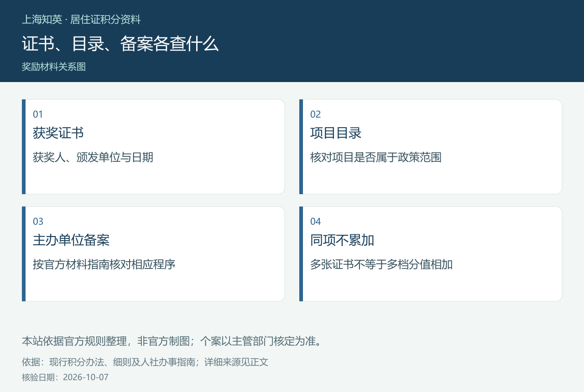Select the 同项不累加 card heading
Screen dimensions: 584x392
pos(342,240)
